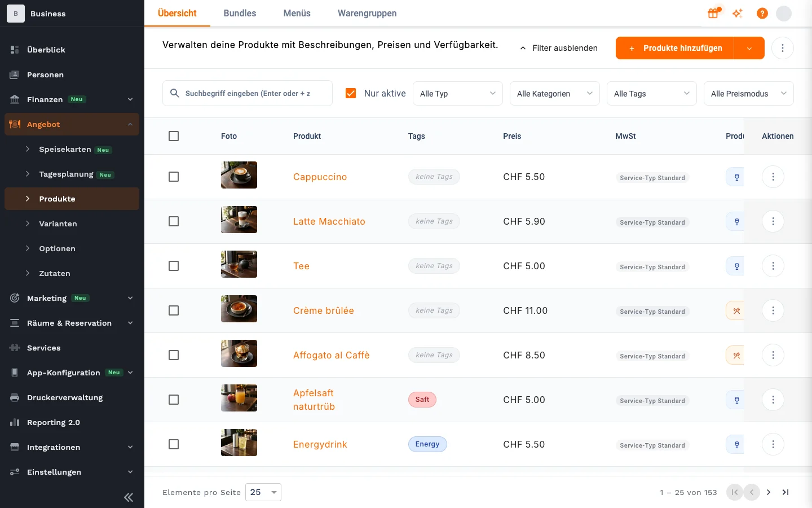Go to the next page arrow

[x=769, y=492]
